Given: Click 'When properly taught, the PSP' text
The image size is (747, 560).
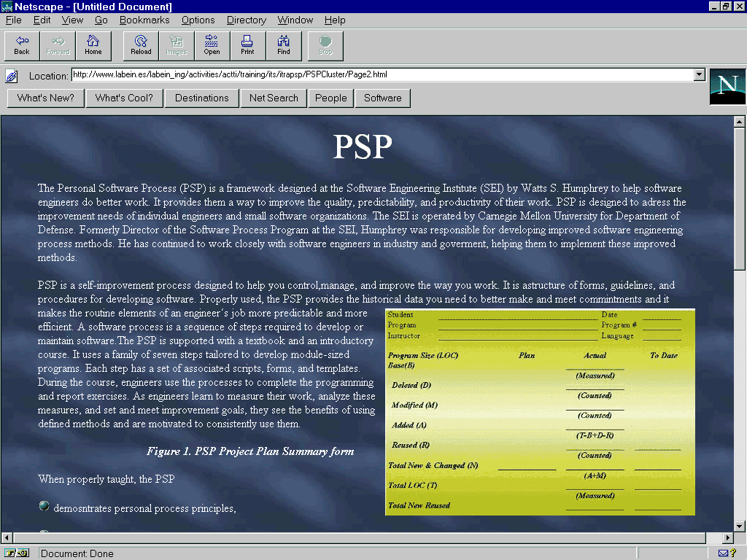Looking at the screenshot, I should 107,478.
